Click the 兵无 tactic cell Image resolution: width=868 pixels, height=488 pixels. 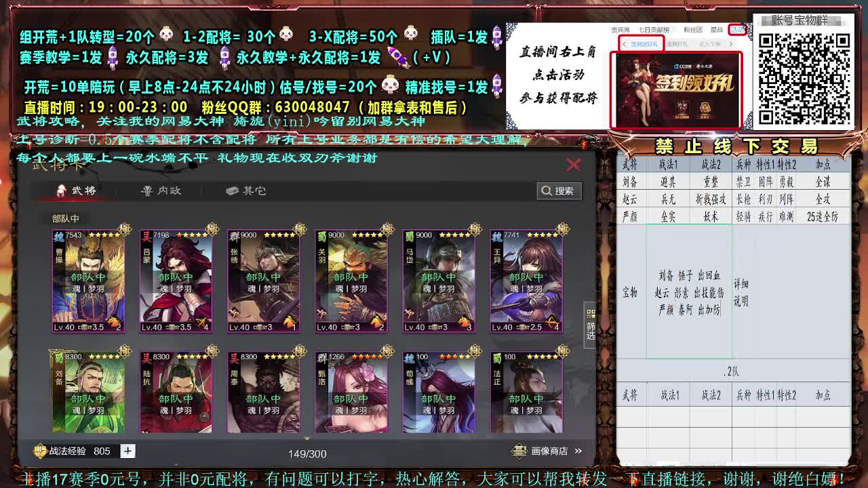[x=669, y=200]
